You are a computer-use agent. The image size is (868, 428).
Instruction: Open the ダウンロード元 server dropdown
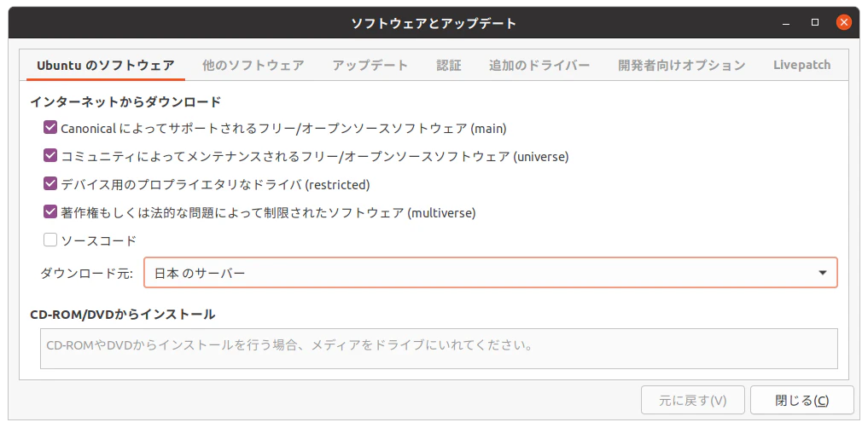click(x=491, y=273)
